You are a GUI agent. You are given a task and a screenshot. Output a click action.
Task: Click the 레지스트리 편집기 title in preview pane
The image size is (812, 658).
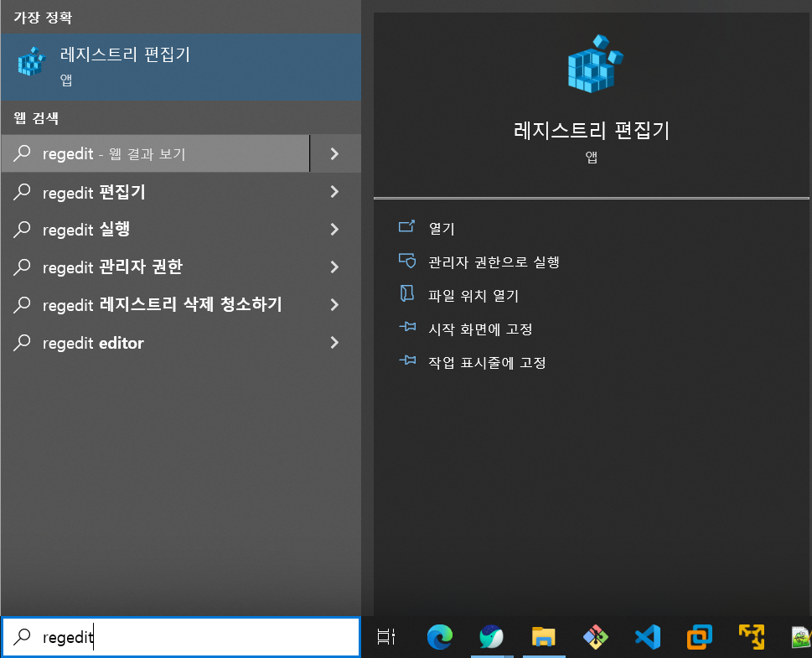point(592,130)
